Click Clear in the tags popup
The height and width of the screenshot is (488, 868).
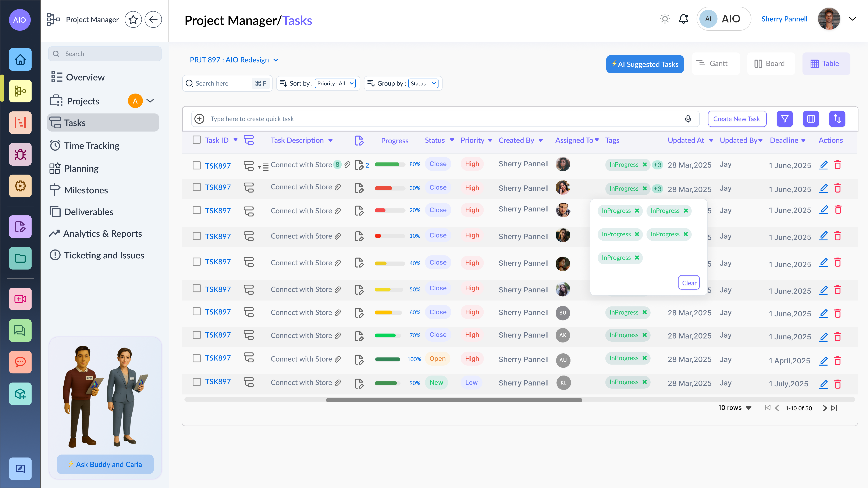click(x=689, y=283)
